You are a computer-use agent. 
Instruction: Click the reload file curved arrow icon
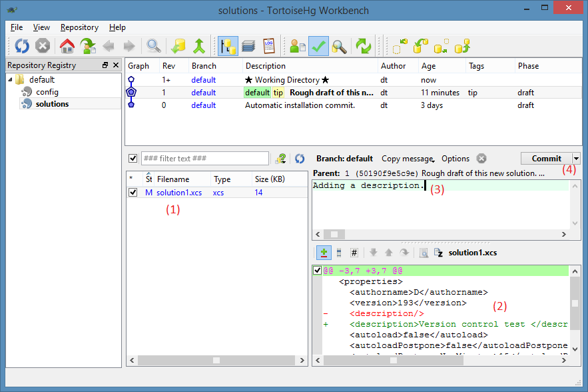tap(404, 252)
